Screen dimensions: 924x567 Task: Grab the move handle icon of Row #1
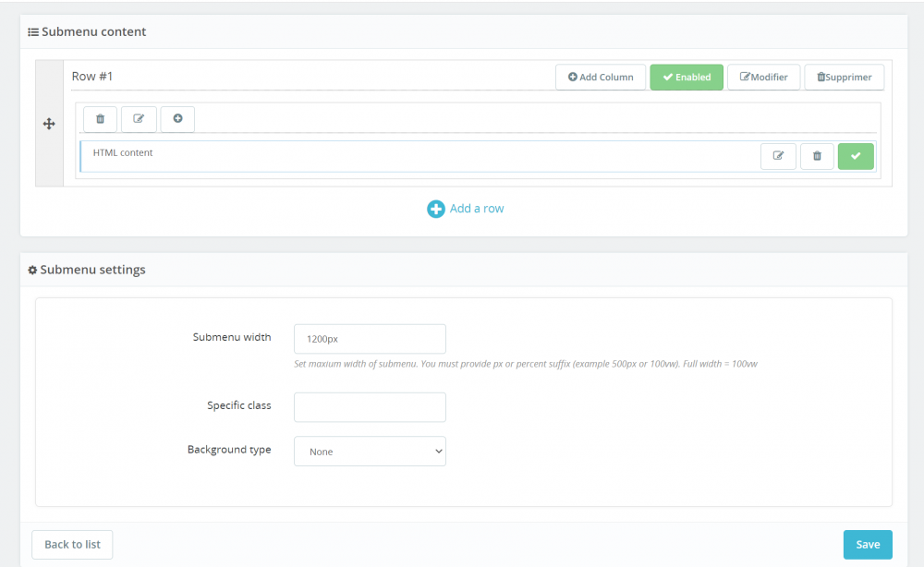pyautogui.click(x=49, y=124)
